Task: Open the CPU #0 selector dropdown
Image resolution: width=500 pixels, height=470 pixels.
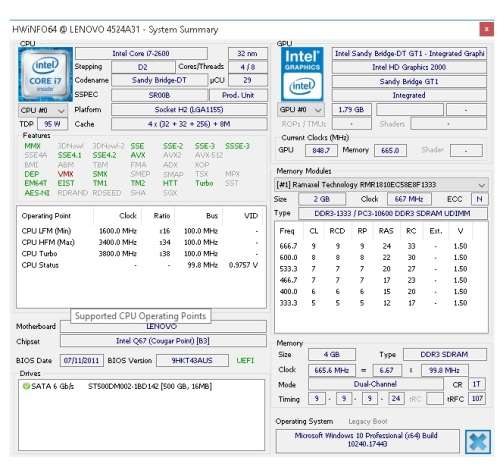Action: coord(43,110)
